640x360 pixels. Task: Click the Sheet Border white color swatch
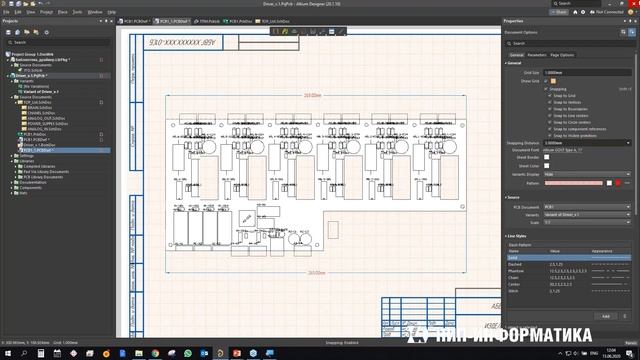(x=547, y=158)
